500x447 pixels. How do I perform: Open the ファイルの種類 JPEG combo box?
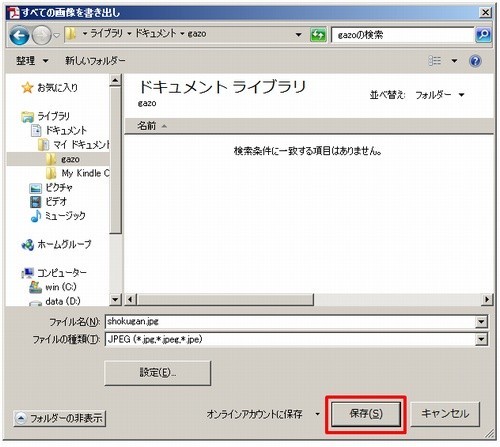click(296, 340)
